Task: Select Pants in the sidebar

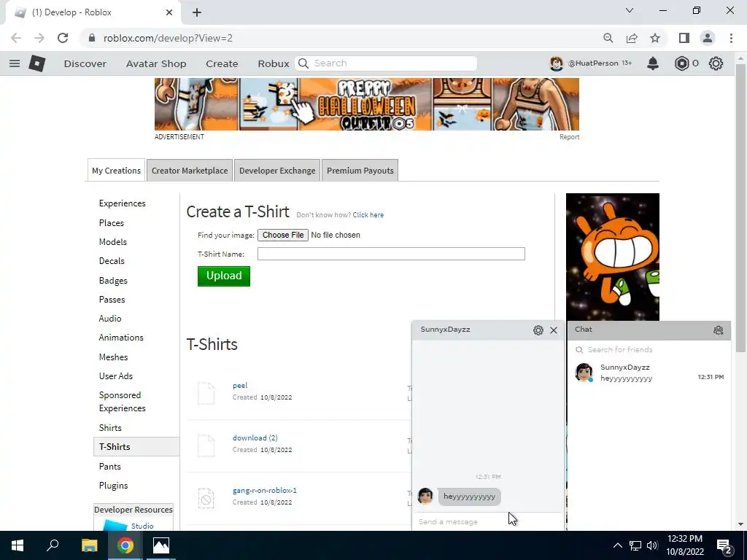Action: click(x=110, y=466)
